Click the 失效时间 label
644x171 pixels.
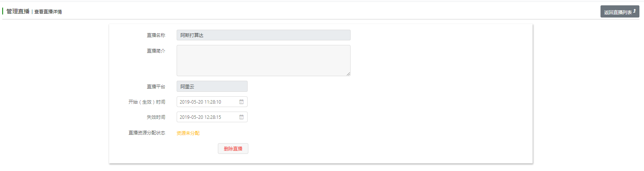tap(156, 117)
